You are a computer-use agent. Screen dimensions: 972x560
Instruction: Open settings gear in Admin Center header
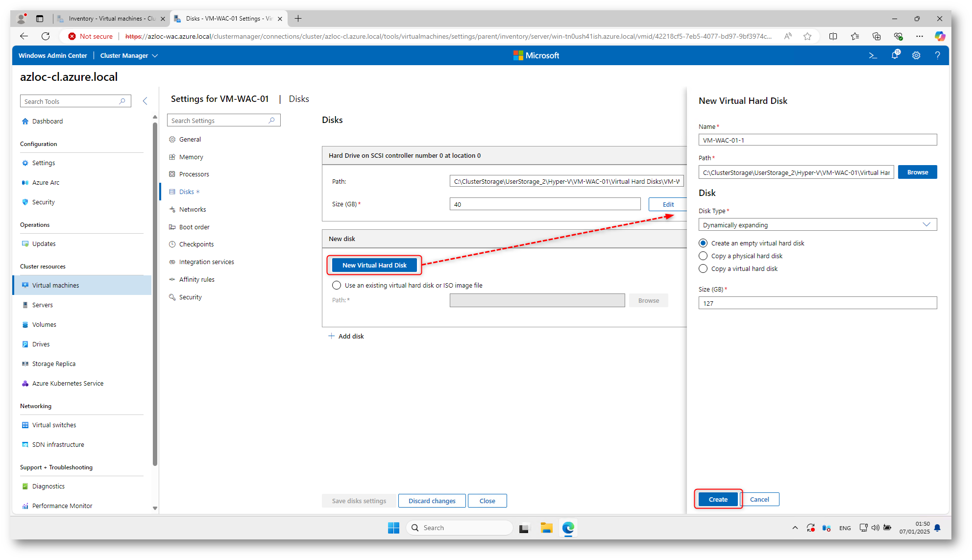point(916,55)
